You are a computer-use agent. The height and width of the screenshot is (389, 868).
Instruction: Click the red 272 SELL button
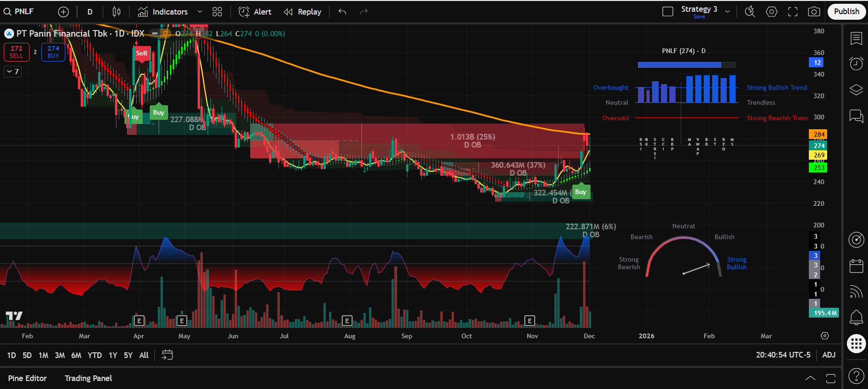point(16,52)
